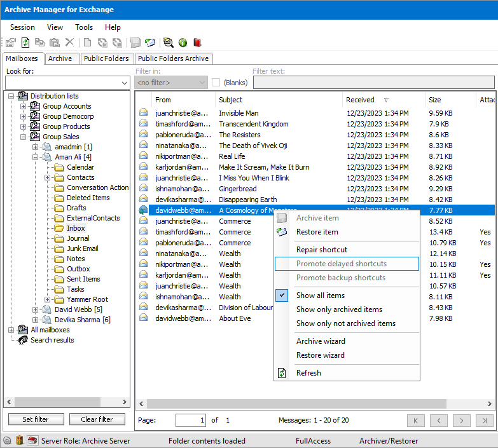Click the red server icon in the status bar
The width and height of the screenshot is (498, 448).
click(32, 440)
